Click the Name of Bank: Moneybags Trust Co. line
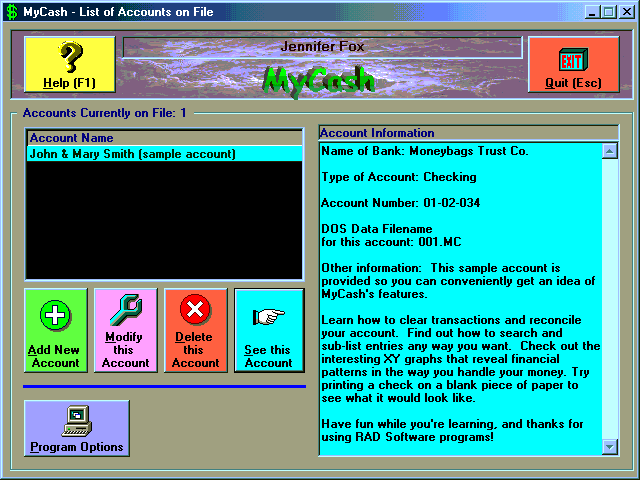Screen dimensions: 640x480 425,151
